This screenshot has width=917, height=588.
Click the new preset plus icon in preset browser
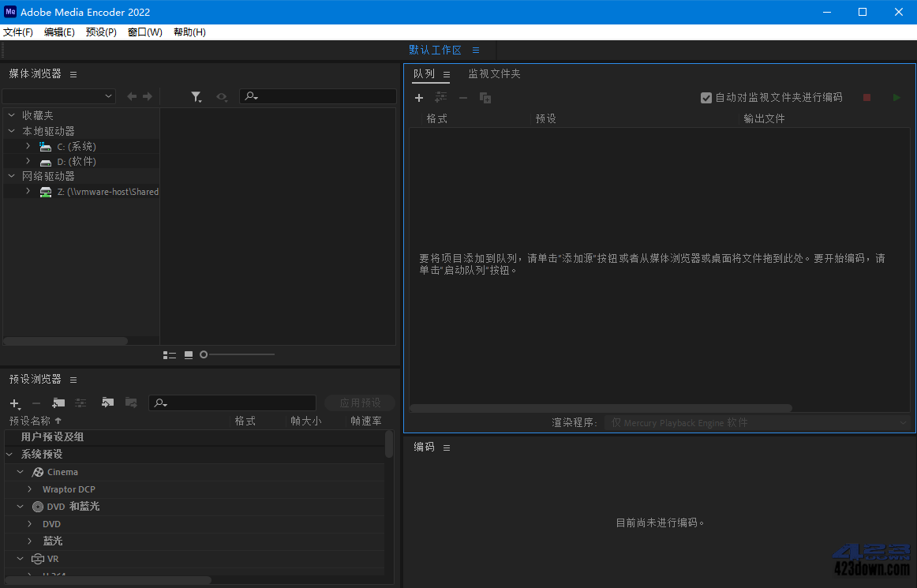click(14, 403)
